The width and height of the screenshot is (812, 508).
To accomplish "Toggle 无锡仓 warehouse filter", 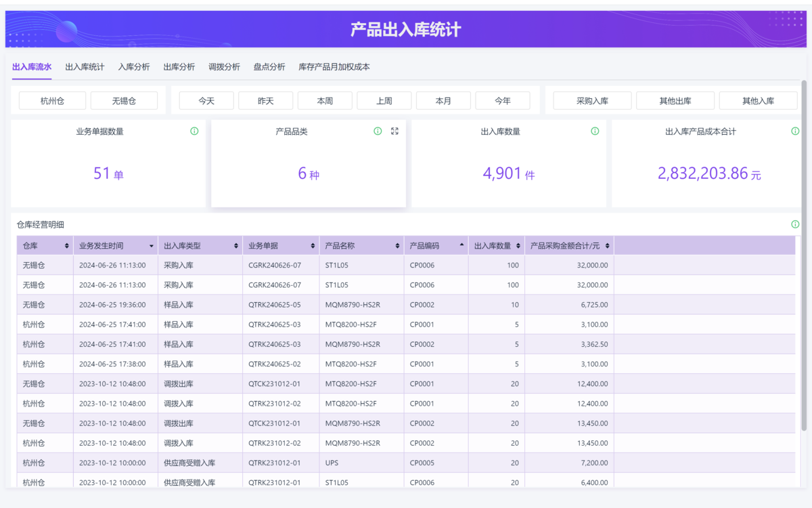I will pos(124,101).
